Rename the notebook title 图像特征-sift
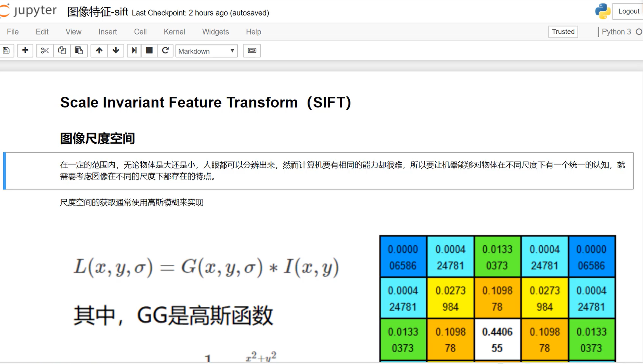The height and width of the screenshot is (364, 643). pyautogui.click(x=98, y=12)
